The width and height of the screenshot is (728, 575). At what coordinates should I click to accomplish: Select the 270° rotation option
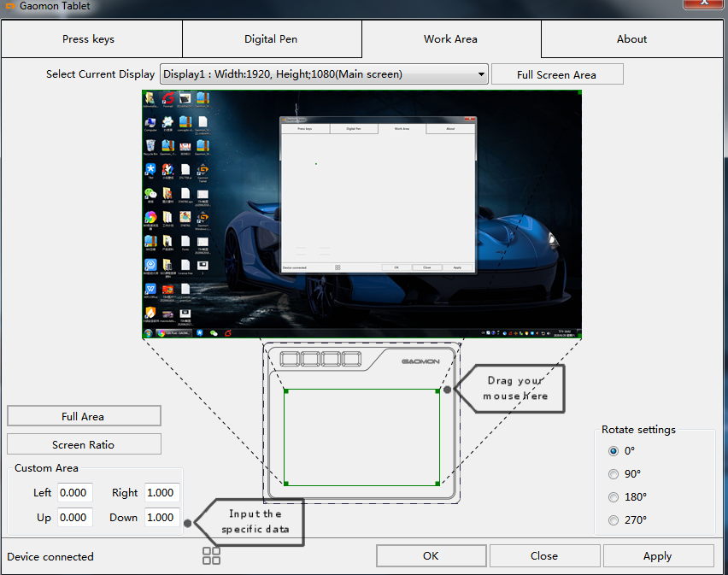coord(614,520)
